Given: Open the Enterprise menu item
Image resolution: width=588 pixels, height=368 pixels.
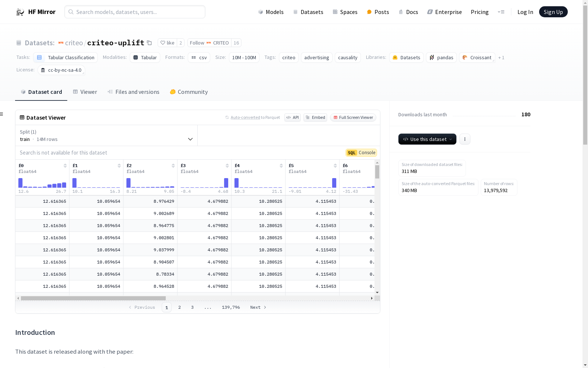Looking at the screenshot, I should pyautogui.click(x=444, y=12).
